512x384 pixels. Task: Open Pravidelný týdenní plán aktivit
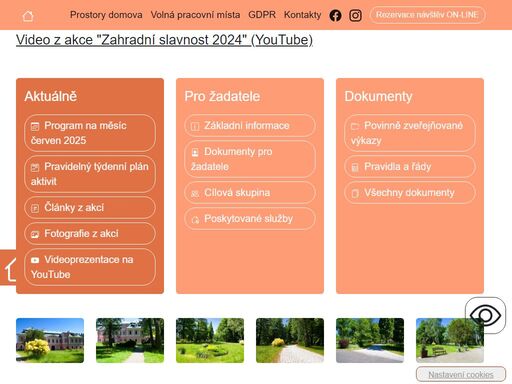tap(90, 174)
